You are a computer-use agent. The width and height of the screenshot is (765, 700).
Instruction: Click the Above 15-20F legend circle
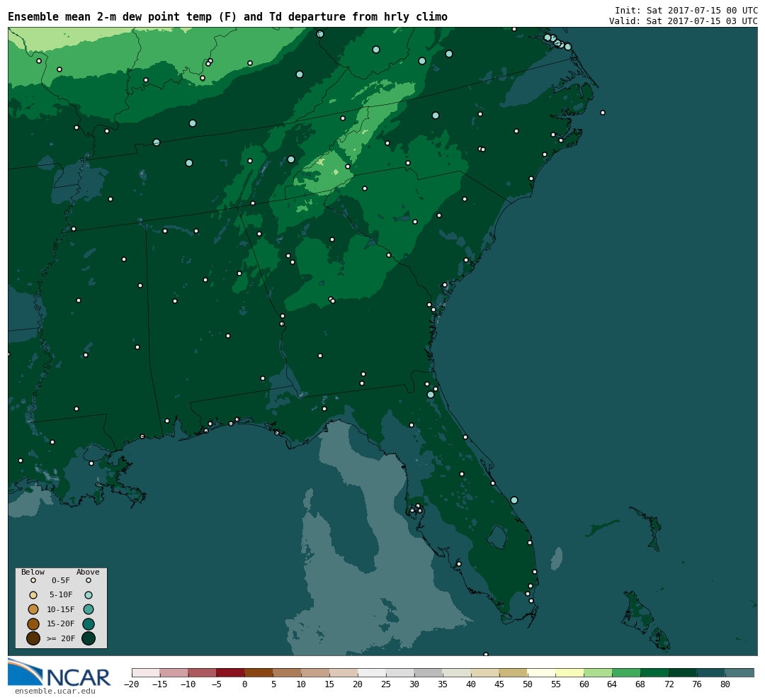89,624
